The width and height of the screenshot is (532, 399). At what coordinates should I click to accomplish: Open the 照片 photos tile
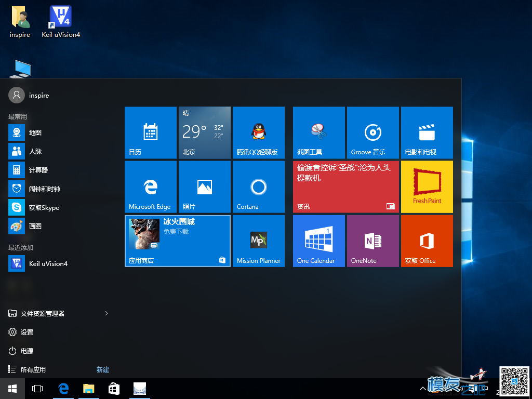(205, 187)
